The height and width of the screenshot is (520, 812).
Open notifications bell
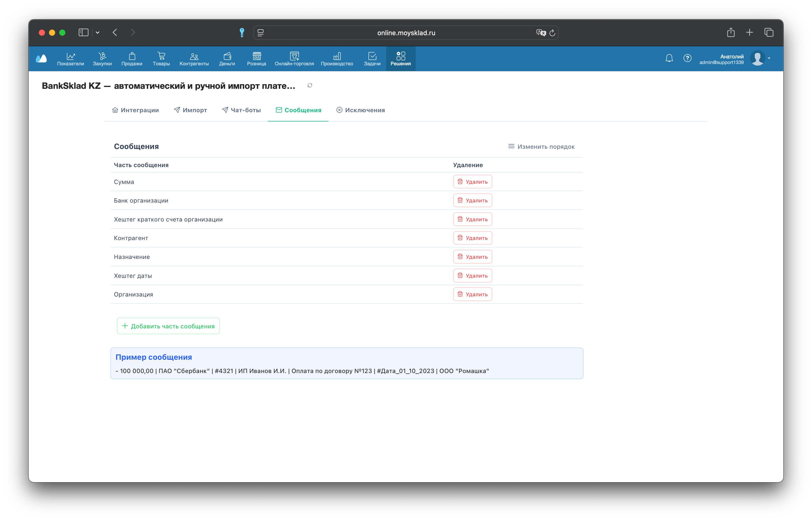coord(669,58)
